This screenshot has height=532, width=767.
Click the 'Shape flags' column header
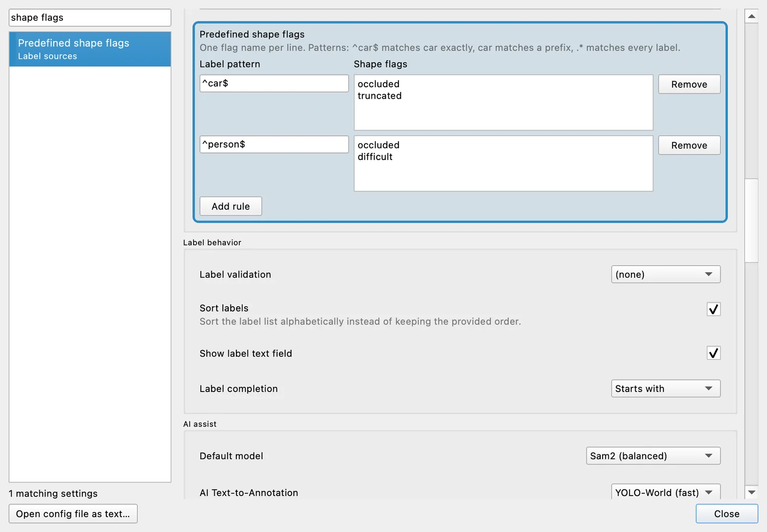click(x=380, y=64)
